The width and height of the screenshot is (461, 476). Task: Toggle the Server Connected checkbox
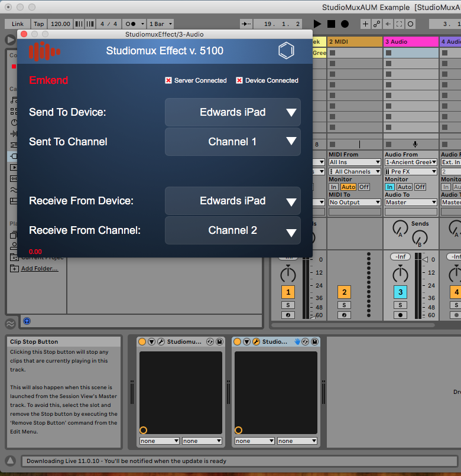(168, 80)
